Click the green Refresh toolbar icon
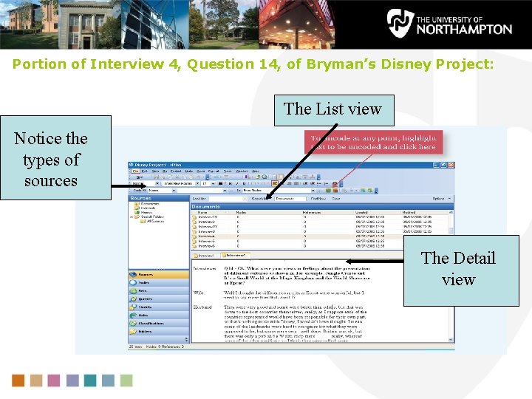Screen dimensions: 532x399 pyautogui.click(x=258, y=177)
